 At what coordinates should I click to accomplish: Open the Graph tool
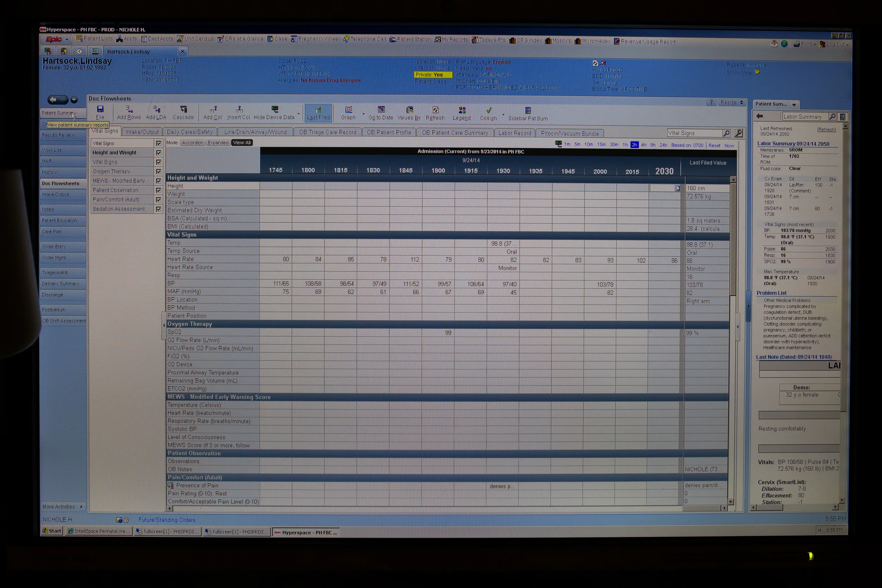click(348, 110)
